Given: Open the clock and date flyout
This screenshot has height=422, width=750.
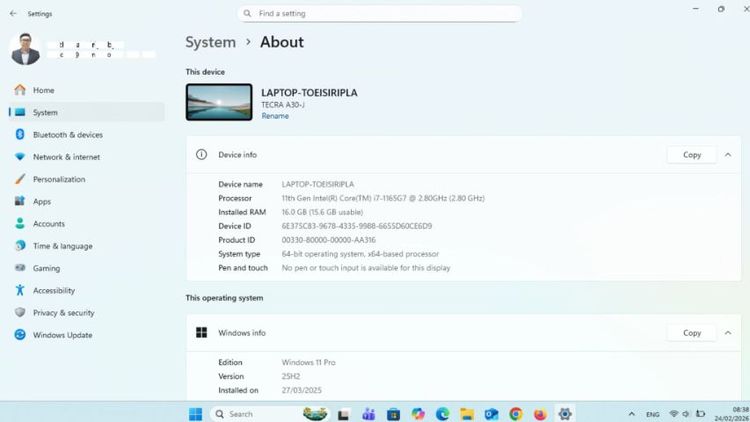Looking at the screenshot, I should [732, 414].
